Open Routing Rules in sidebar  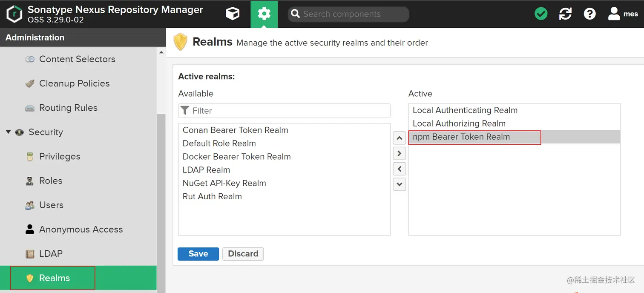(68, 108)
